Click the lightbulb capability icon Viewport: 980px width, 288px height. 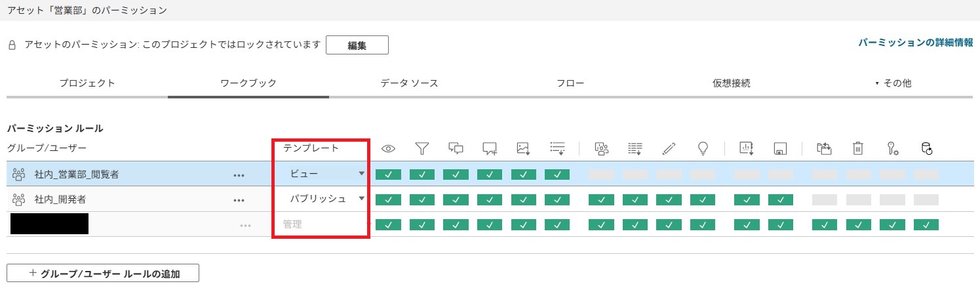coord(703,149)
